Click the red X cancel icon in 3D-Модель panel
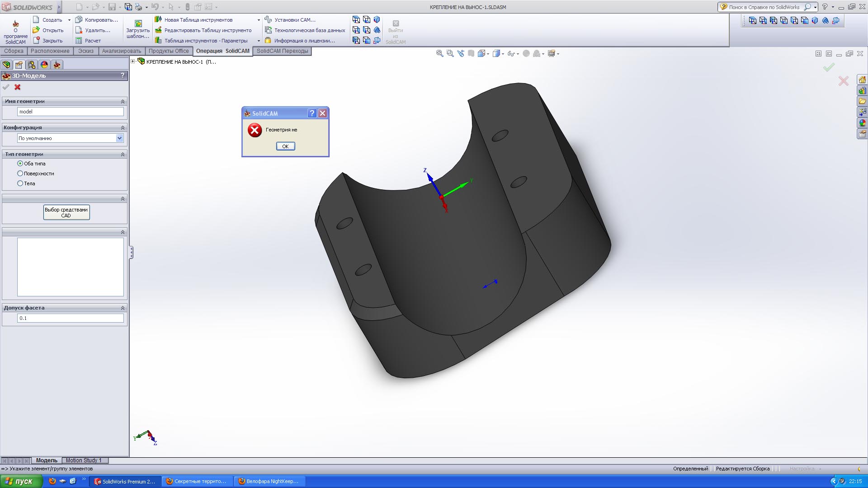Screen dimensions: 868x488 [18, 87]
